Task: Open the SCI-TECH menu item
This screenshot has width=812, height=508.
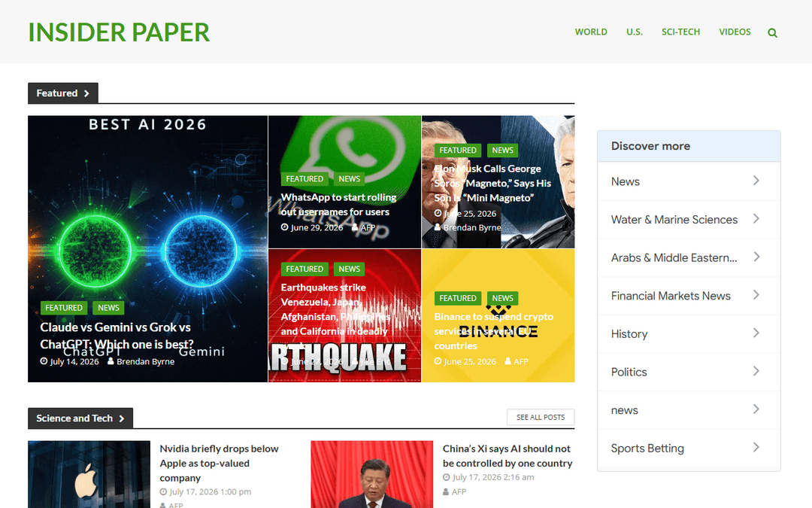Action: [x=680, y=32]
